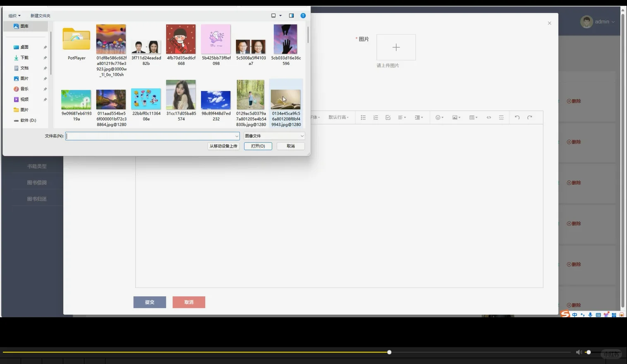Expand the view options arrow in file dialog

click(x=280, y=16)
